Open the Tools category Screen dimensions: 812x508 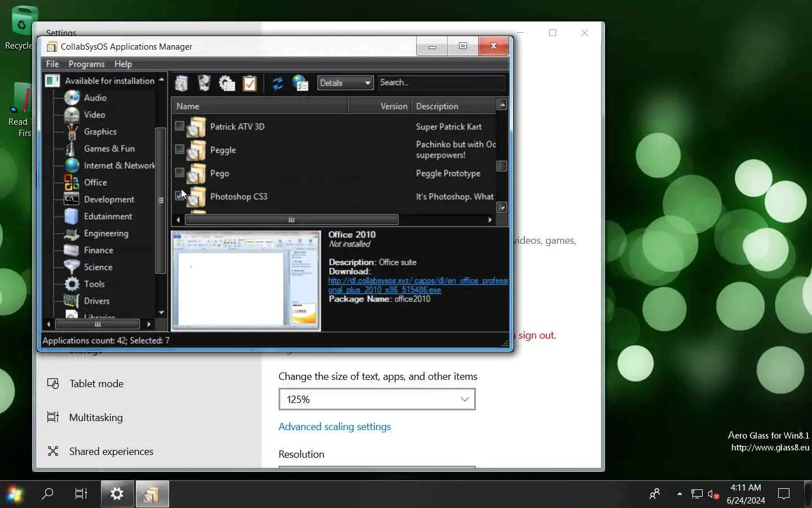pyautogui.click(x=94, y=284)
